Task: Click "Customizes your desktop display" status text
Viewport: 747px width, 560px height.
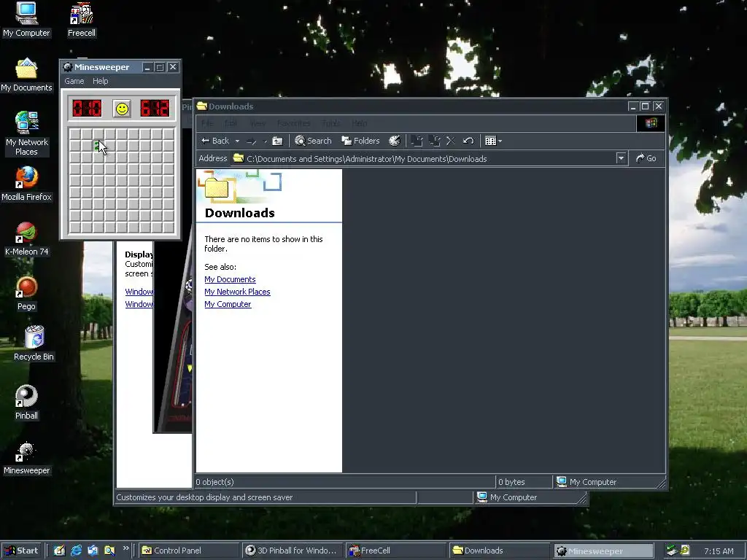Action: point(204,497)
